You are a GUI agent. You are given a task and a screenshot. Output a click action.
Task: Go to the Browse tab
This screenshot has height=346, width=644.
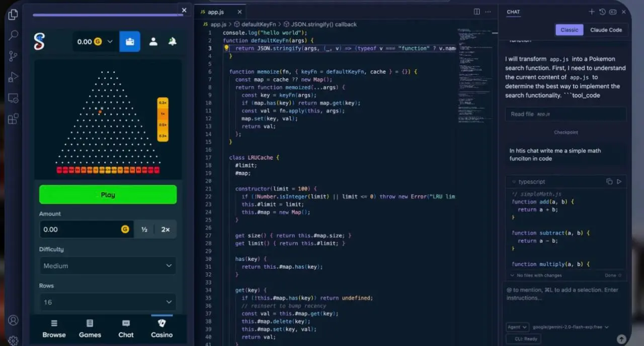pyautogui.click(x=54, y=329)
